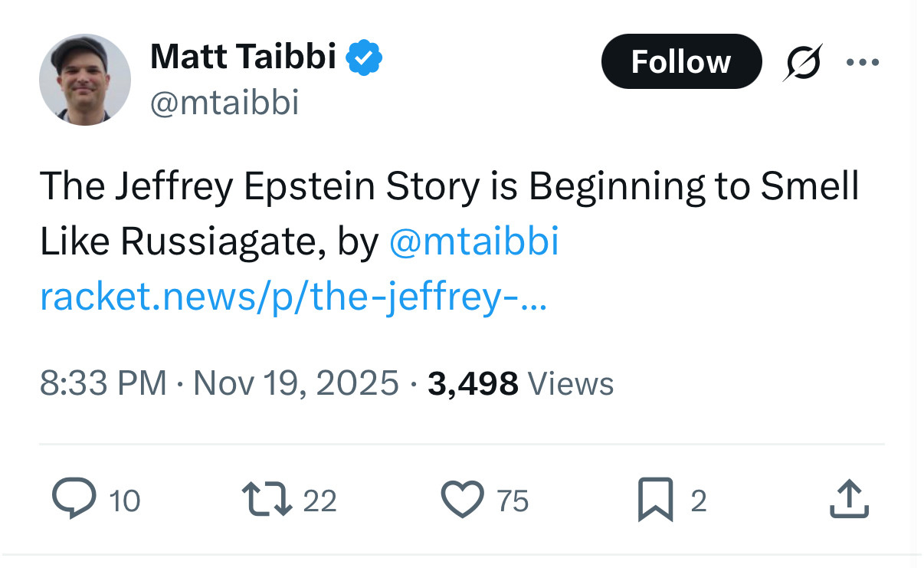This screenshot has width=924, height=568.
Task: Click the repost count of 22
Action: pos(319,501)
